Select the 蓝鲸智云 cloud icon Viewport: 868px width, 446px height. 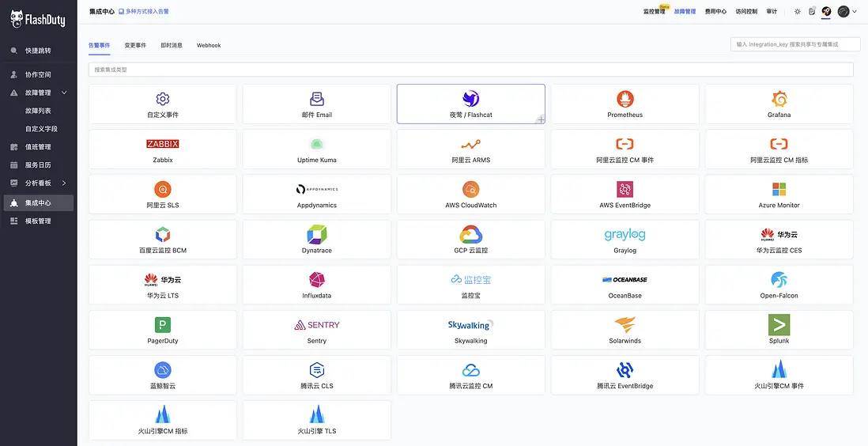[163, 370]
